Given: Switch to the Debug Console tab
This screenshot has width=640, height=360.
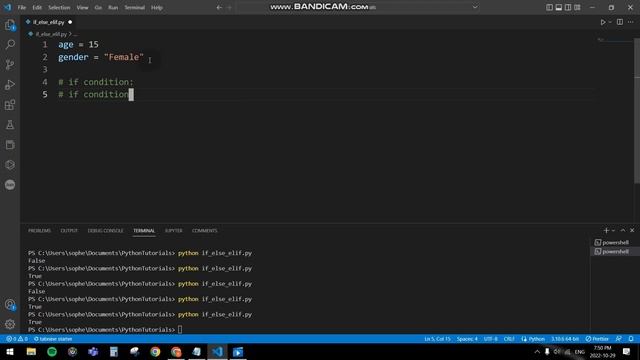Looking at the screenshot, I should (x=105, y=231).
